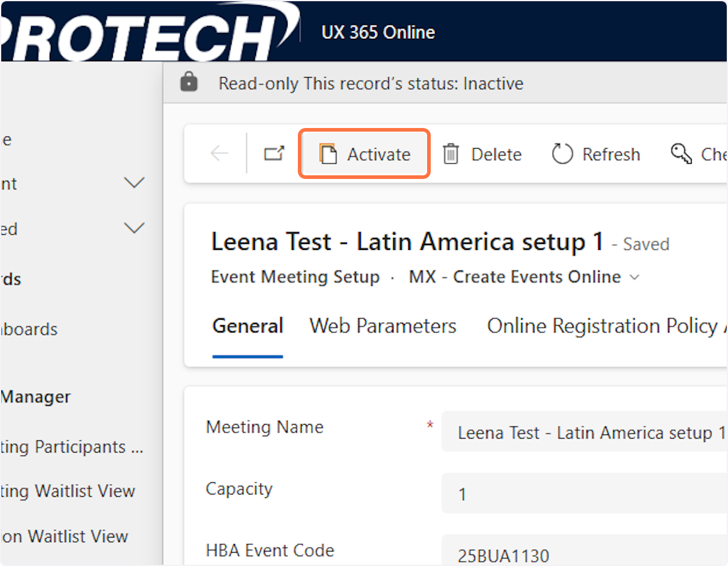Image resolution: width=728 pixels, height=566 pixels.
Task: Click the UX 365 Online app title
Action: pos(378,32)
